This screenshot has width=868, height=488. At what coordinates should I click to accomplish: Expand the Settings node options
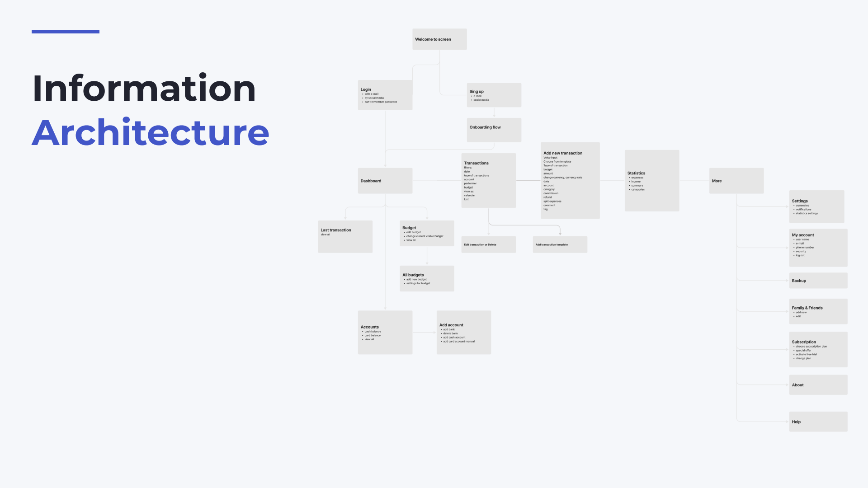(817, 207)
